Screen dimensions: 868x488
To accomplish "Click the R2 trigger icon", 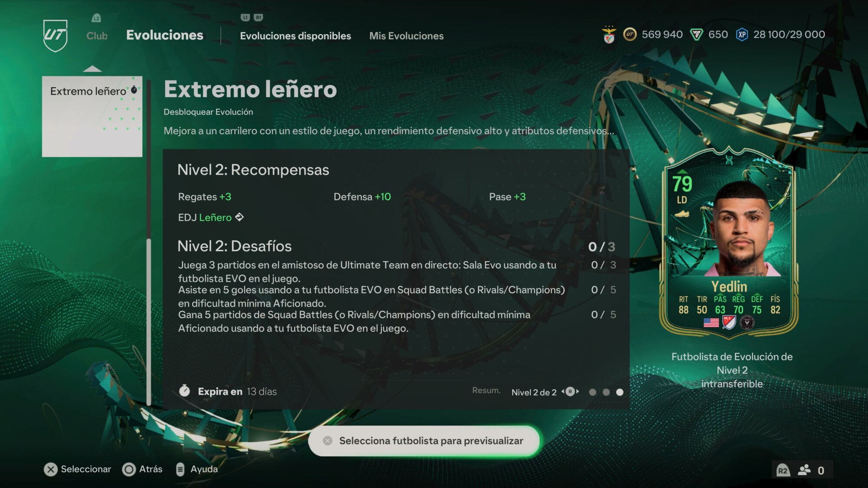I will pos(783,470).
